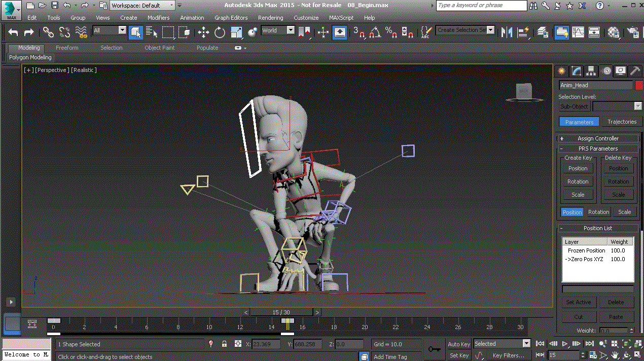The width and height of the screenshot is (644, 361).
Task: Expand the Assign Controller rollout
Action: tap(598, 138)
